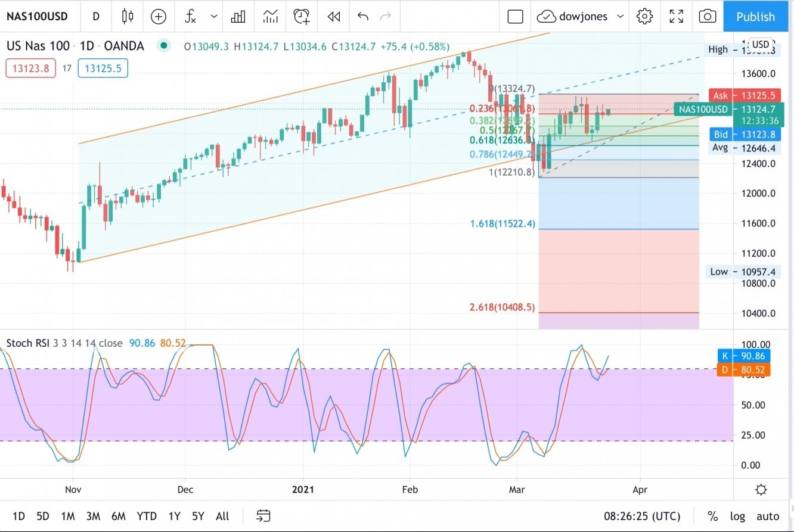The width and height of the screenshot is (794, 532).
Task: Redo the chart action
Action: pos(386,16)
